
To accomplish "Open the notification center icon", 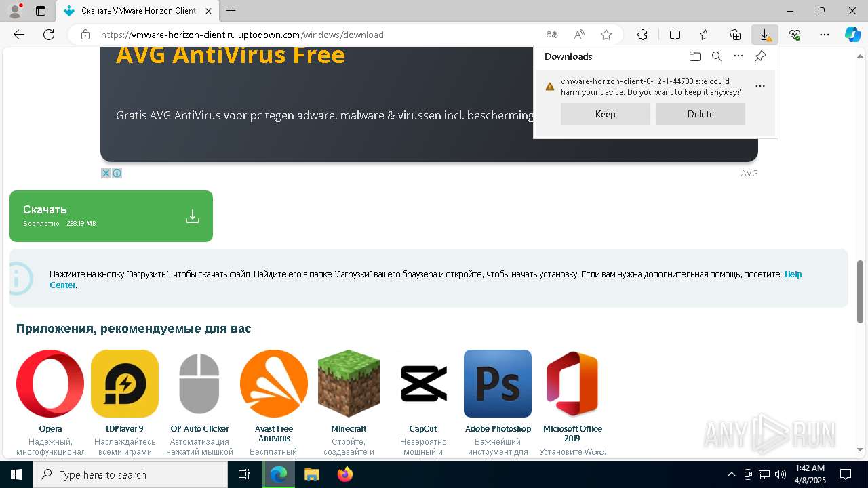I will pyautogui.click(x=846, y=474).
